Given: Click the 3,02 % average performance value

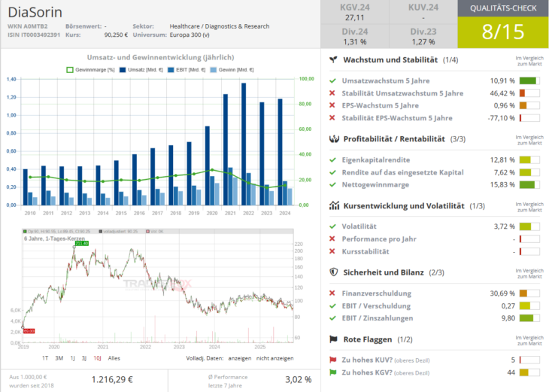Looking at the screenshot, I should coord(299,380).
